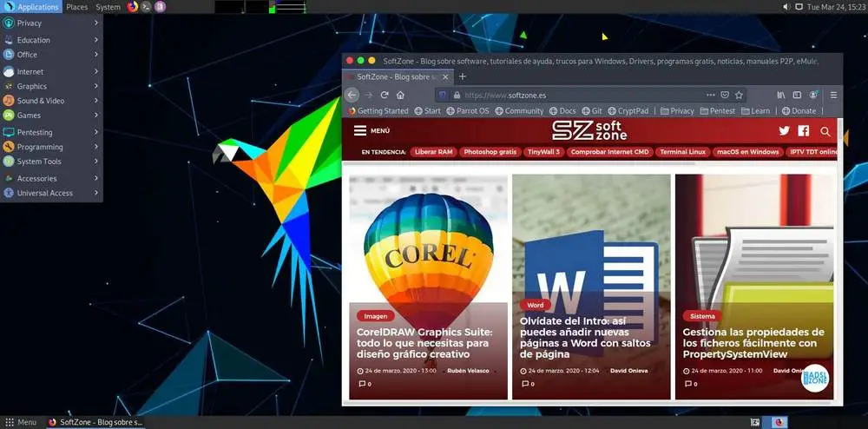Open Docs bookmark

pyautogui.click(x=562, y=110)
